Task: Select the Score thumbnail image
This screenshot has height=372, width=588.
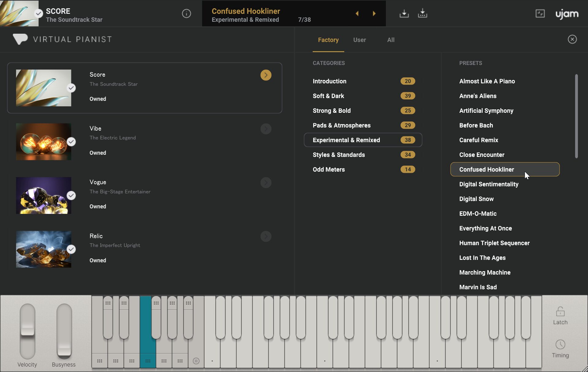Action: (43, 88)
